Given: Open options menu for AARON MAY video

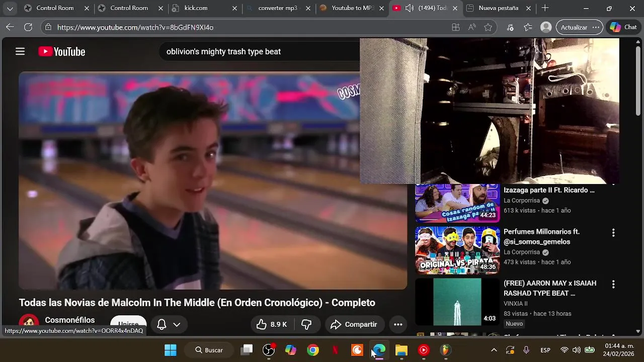Looking at the screenshot, I should [613, 285].
